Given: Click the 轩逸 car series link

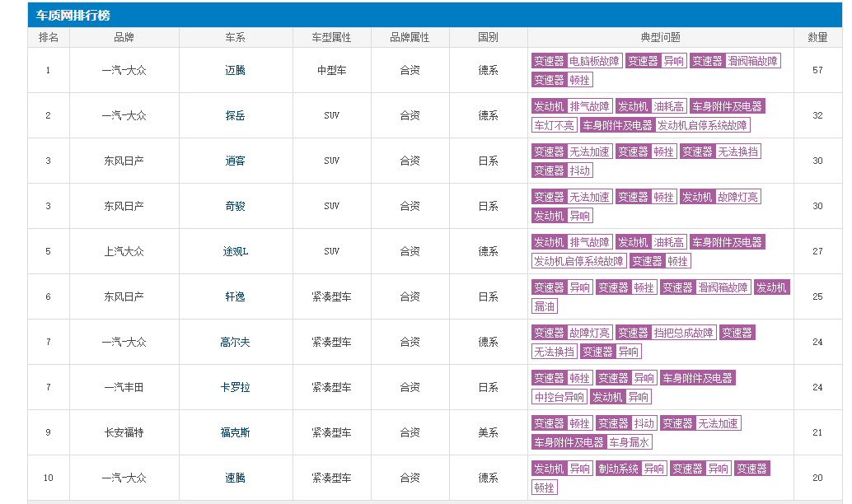Looking at the screenshot, I should [235, 296].
